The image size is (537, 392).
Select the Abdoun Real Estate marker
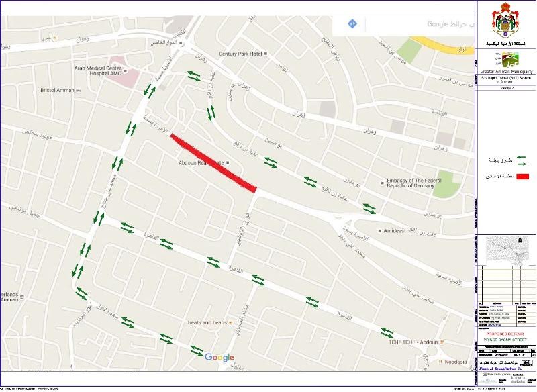pyautogui.click(x=228, y=163)
